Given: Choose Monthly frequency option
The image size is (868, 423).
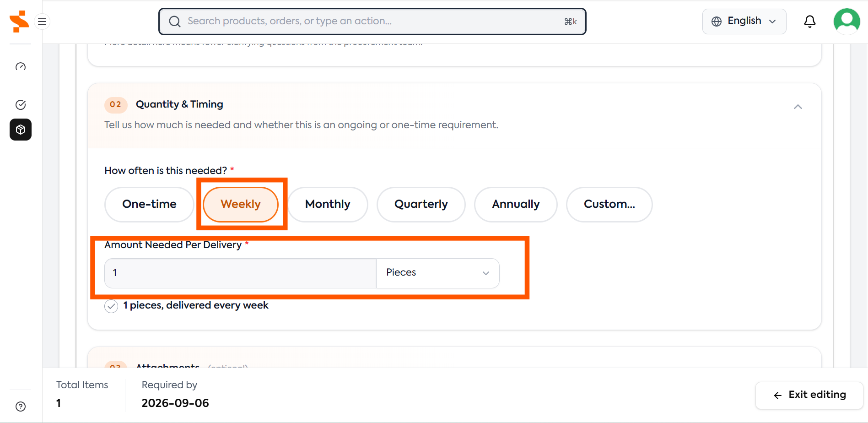Looking at the screenshot, I should [x=328, y=204].
